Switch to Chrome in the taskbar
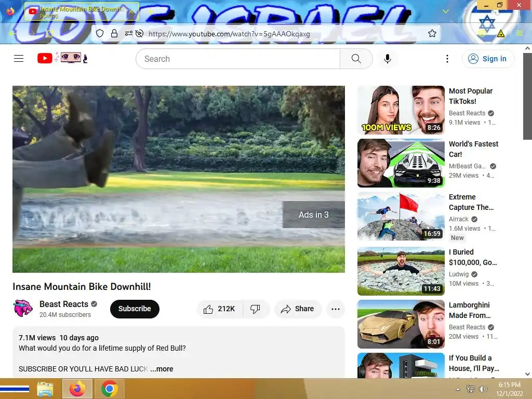 (x=109, y=389)
